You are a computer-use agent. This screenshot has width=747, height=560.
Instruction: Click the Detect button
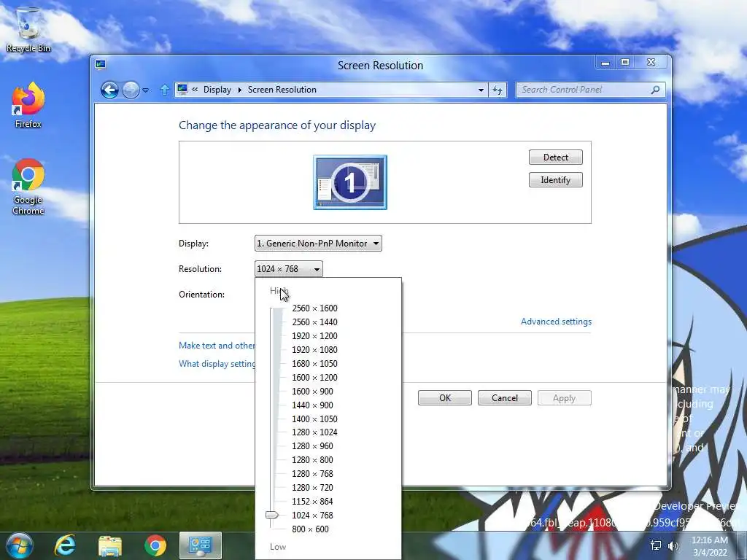pyautogui.click(x=555, y=157)
